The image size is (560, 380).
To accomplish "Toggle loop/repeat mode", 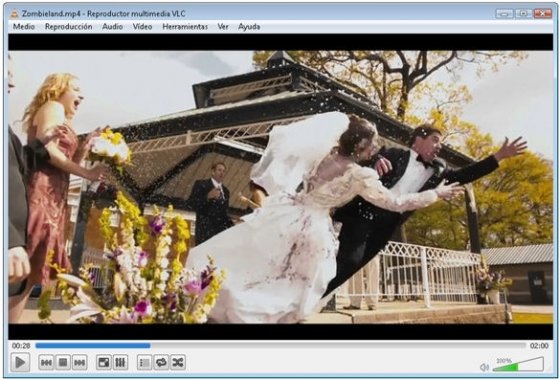I will [161, 363].
